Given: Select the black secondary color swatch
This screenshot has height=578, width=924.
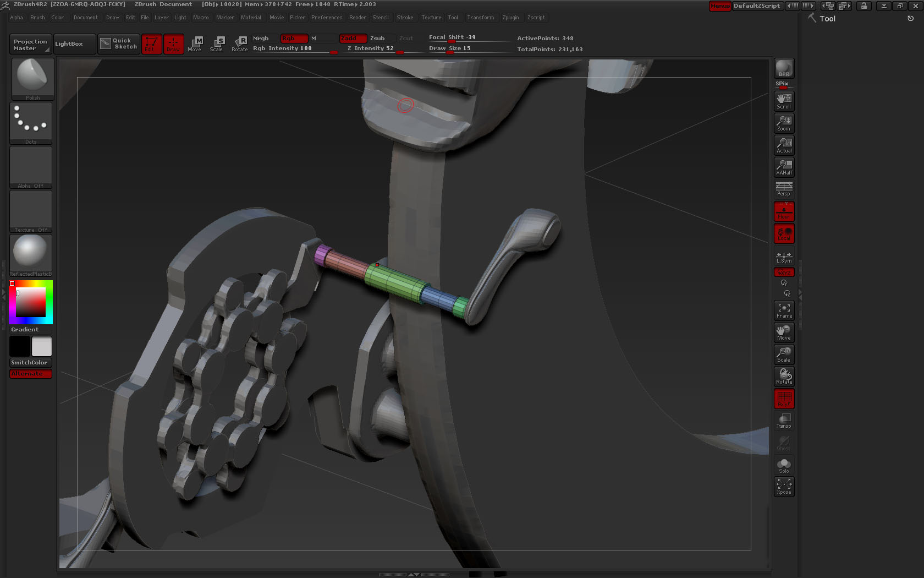Looking at the screenshot, I should [x=20, y=346].
